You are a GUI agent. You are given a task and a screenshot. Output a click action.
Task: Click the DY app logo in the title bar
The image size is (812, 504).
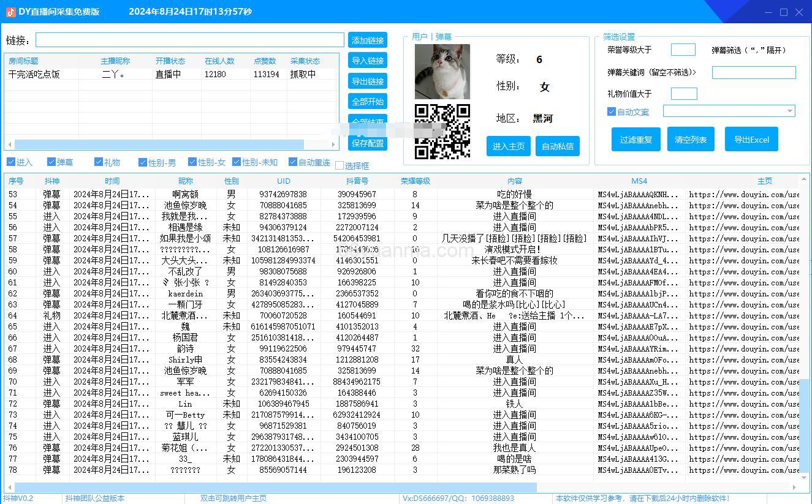click(10, 11)
